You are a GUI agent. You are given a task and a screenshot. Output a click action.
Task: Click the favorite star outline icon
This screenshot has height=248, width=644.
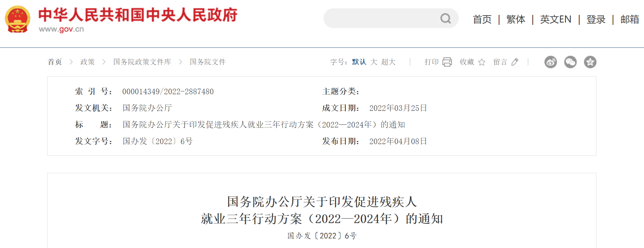pos(482,62)
